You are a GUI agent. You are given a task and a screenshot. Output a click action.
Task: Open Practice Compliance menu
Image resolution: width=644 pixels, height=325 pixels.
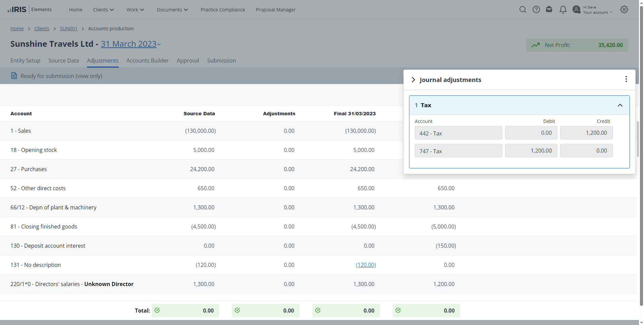pos(223,10)
